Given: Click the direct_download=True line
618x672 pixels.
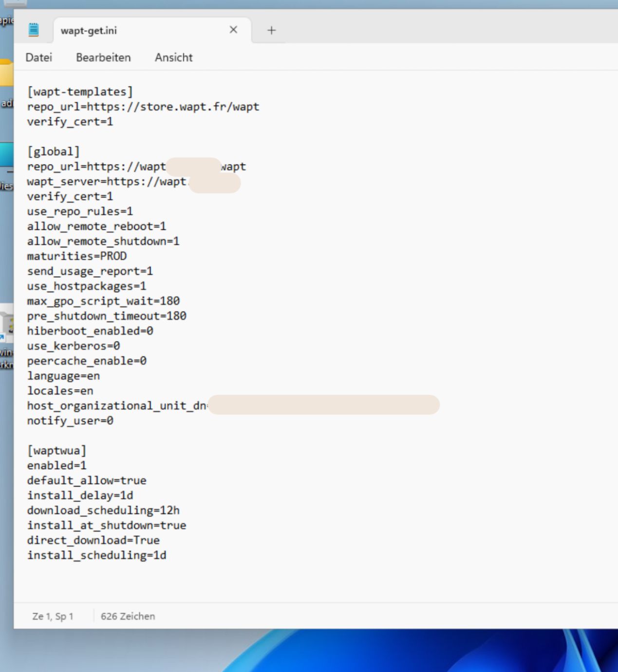Looking at the screenshot, I should (x=94, y=540).
